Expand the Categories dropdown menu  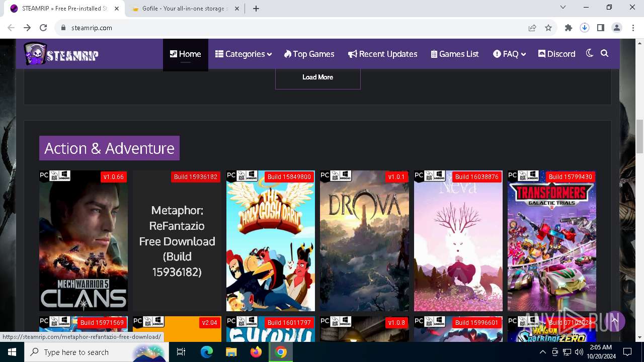[244, 54]
